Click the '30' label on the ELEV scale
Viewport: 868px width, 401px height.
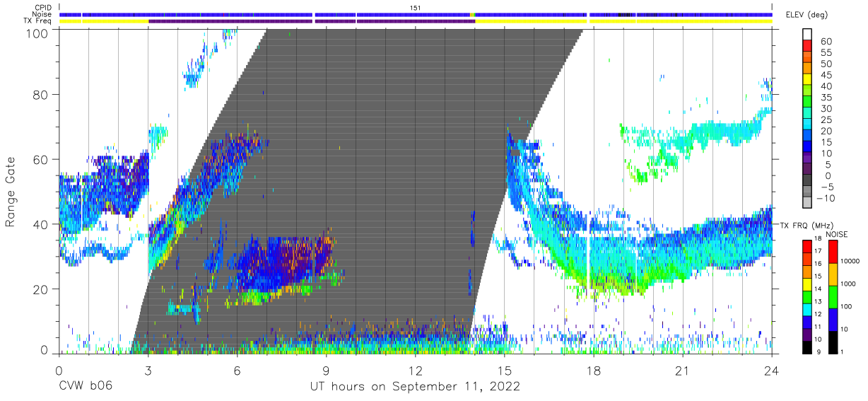[826, 109]
